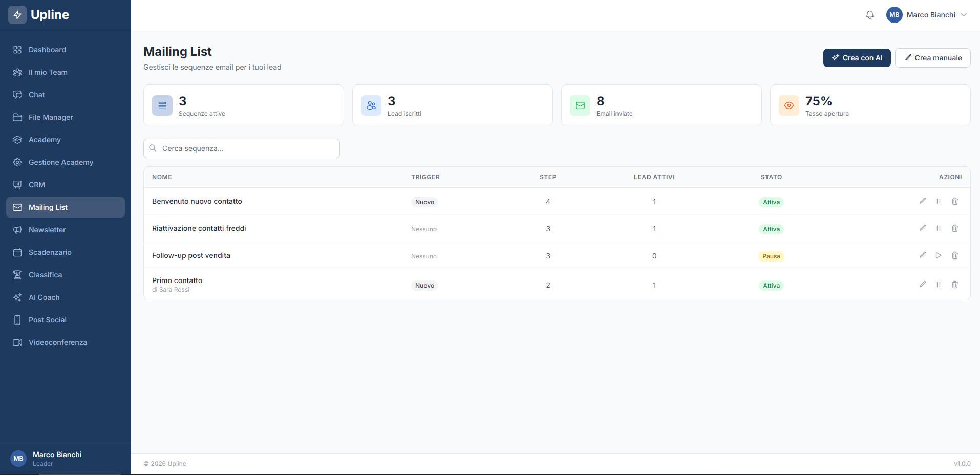This screenshot has height=475, width=980.
Task: Pause the 'Riattivazione contatti freddi' sequence
Action: (939, 228)
